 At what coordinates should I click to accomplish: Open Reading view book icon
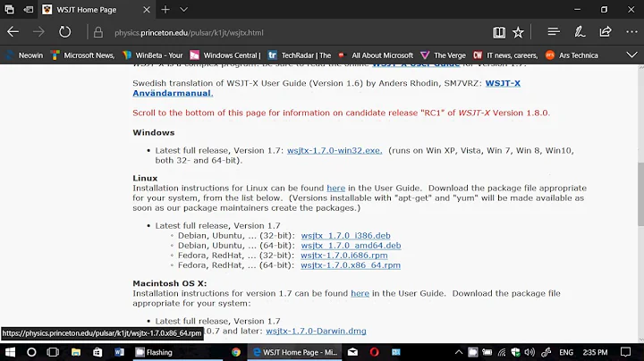499,32
